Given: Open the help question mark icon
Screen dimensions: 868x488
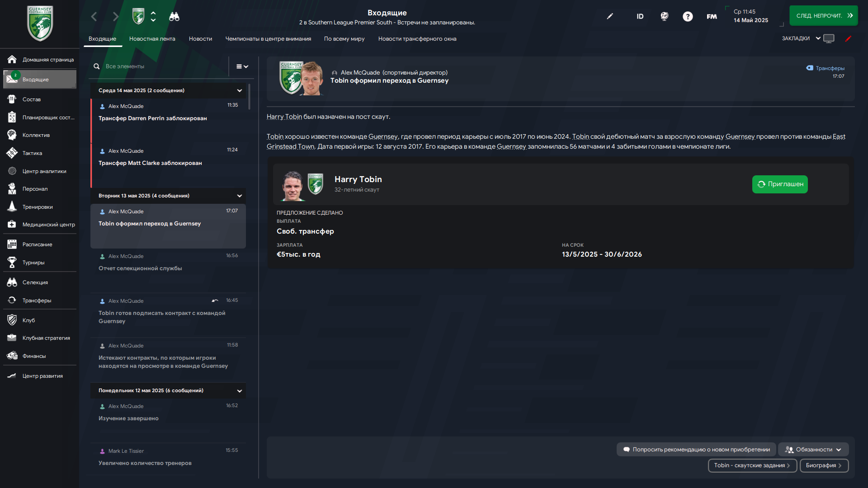Looking at the screenshot, I should click(x=688, y=16).
